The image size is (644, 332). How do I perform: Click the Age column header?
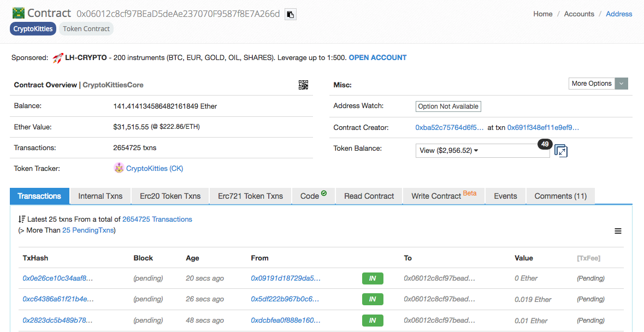click(192, 258)
